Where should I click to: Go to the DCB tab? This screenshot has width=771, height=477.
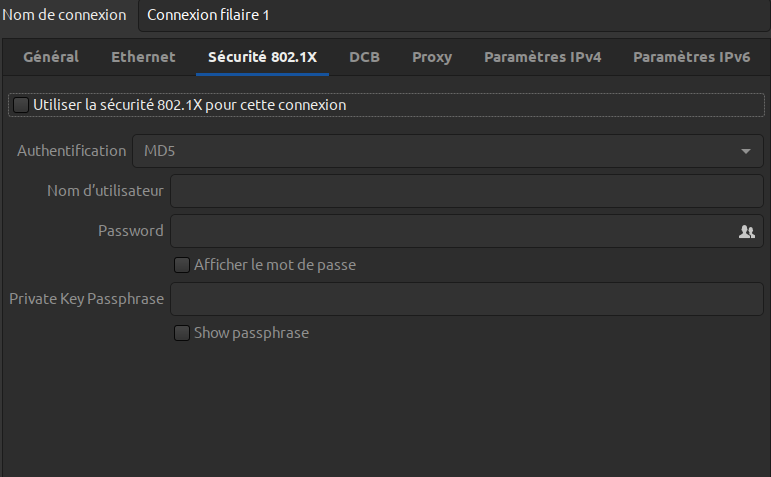click(364, 57)
